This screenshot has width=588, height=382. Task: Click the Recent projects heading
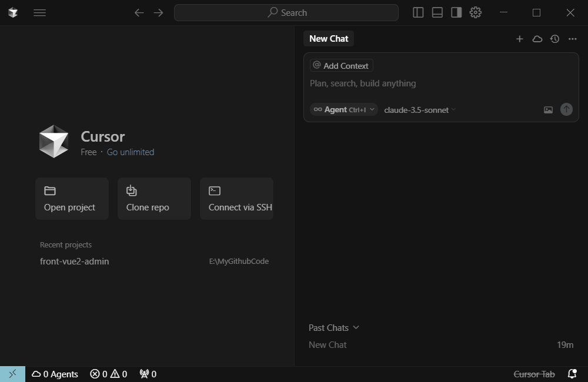66,245
